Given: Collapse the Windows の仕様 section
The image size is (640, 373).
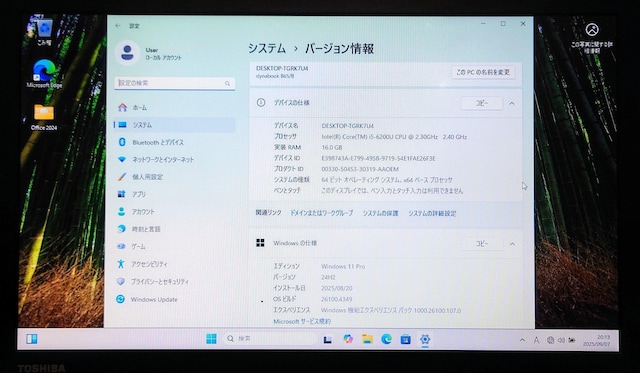Looking at the screenshot, I should point(512,244).
